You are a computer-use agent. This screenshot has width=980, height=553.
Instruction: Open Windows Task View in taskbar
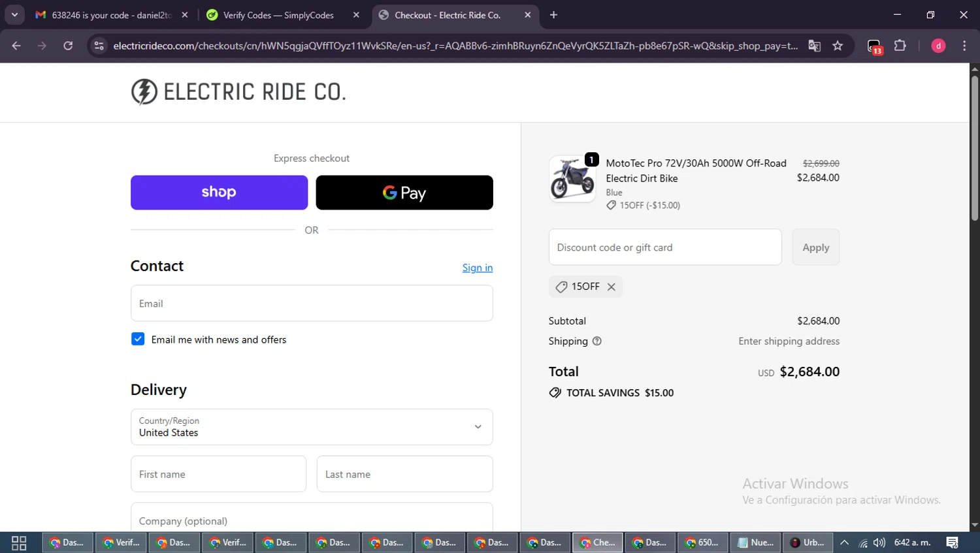coord(19,543)
